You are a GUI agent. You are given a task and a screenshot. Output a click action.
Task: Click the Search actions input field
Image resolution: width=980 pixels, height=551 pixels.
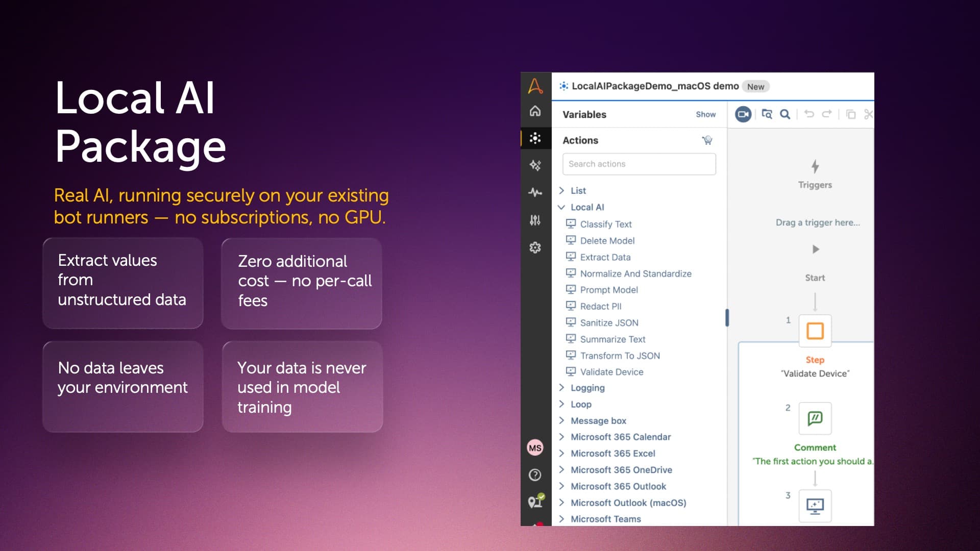[639, 164]
